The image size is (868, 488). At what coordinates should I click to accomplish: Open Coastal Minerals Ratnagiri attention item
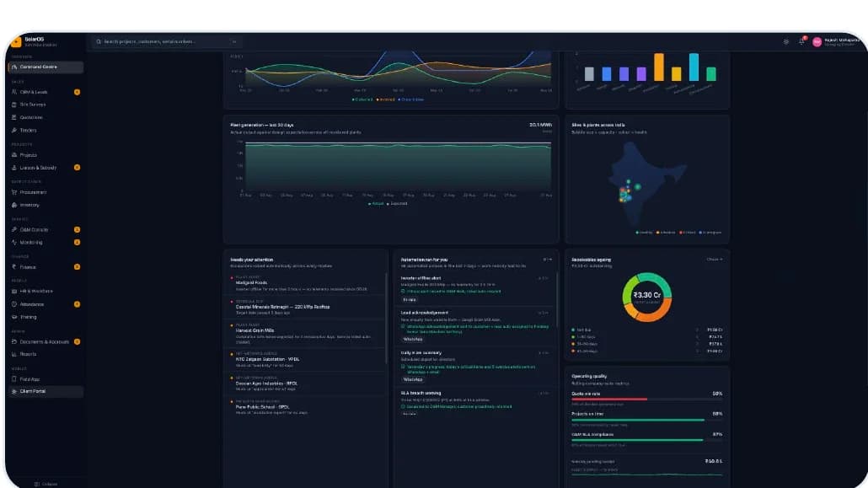coord(306,307)
